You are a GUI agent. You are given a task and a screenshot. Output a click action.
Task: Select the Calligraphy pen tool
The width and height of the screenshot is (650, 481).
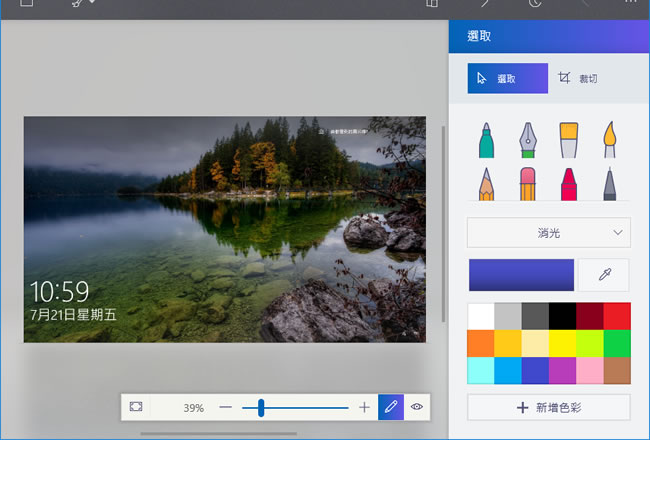point(527,140)
